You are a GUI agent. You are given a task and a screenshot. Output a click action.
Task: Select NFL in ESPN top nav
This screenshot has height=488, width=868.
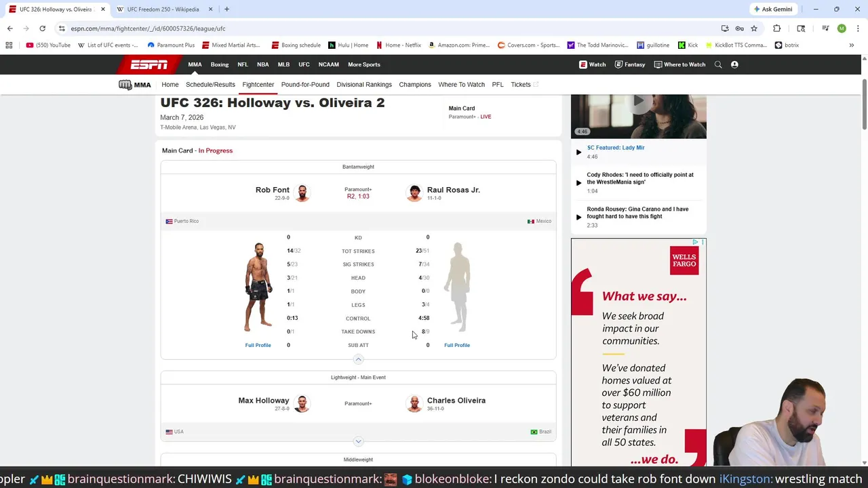(x=243, y=64)
